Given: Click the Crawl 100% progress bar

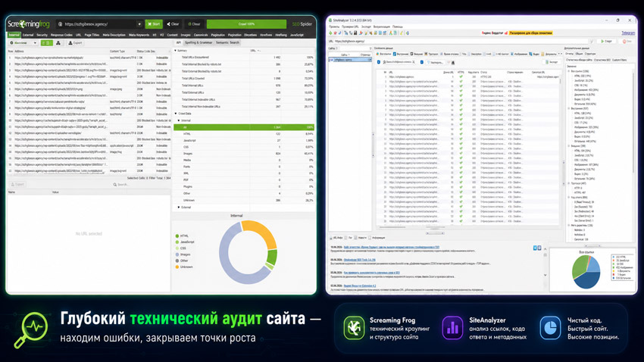Looking at the screenshot, I should pos(246,24).
